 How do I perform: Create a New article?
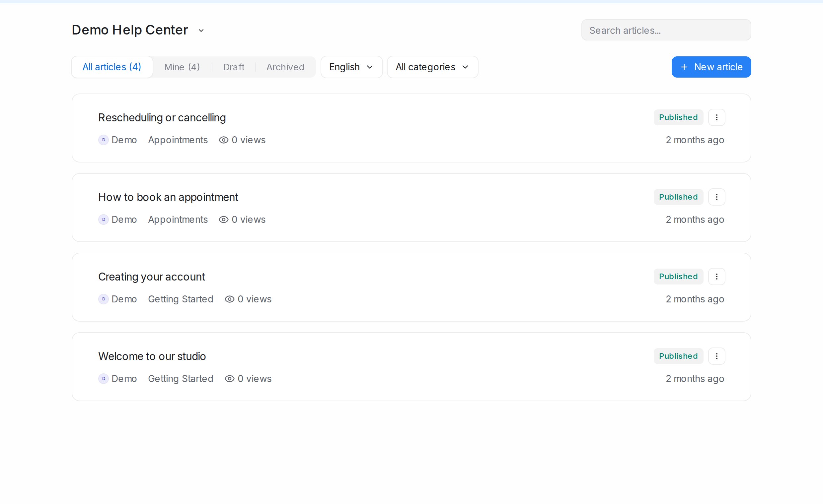tap(711, 67)
